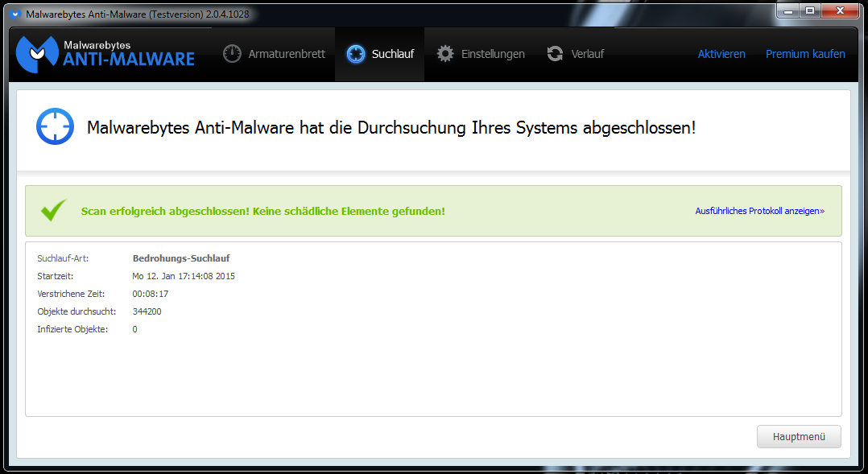This screenshot has height=474, width=868.
Task: Select the Bedrohungs-Suchlauf value
Action: 181,258
